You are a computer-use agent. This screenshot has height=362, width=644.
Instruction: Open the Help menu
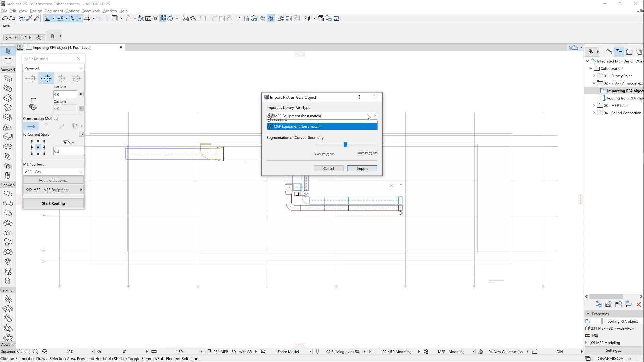[123, 11]
